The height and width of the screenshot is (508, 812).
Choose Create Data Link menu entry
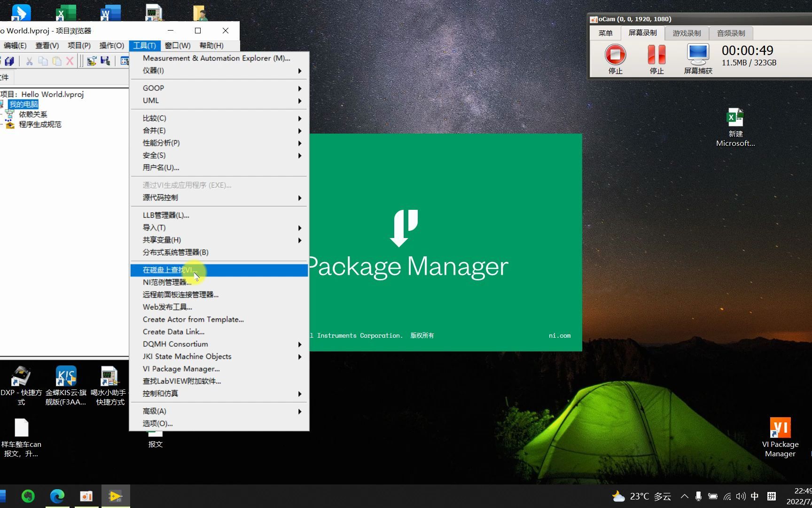tap(219, 332)
